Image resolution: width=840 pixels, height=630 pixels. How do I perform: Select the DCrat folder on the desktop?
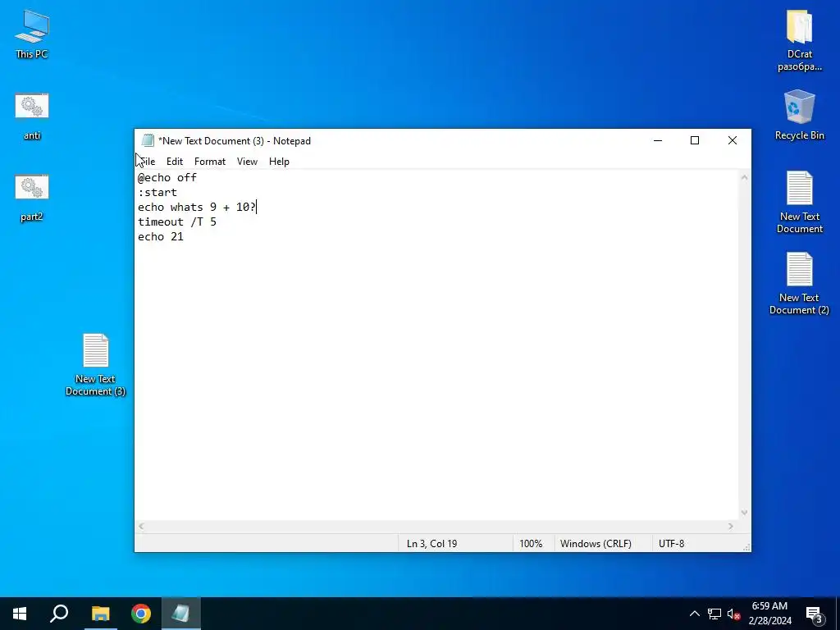[799, 41]
